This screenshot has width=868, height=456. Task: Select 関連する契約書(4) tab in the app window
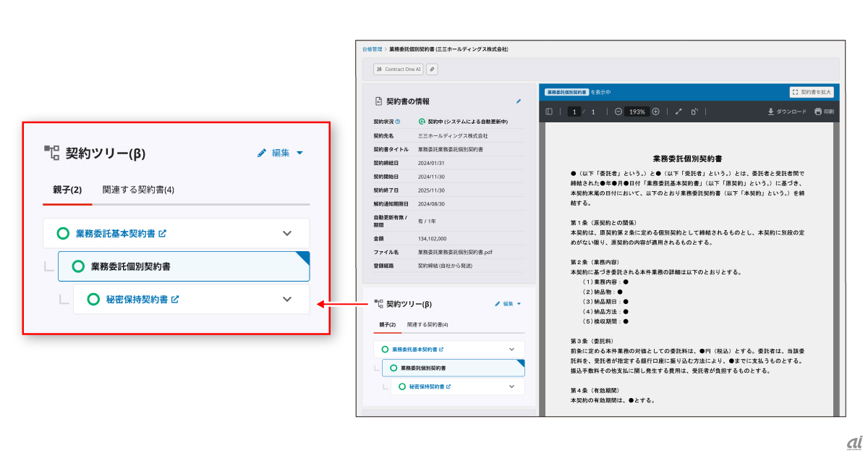click(x=427, y=325)
